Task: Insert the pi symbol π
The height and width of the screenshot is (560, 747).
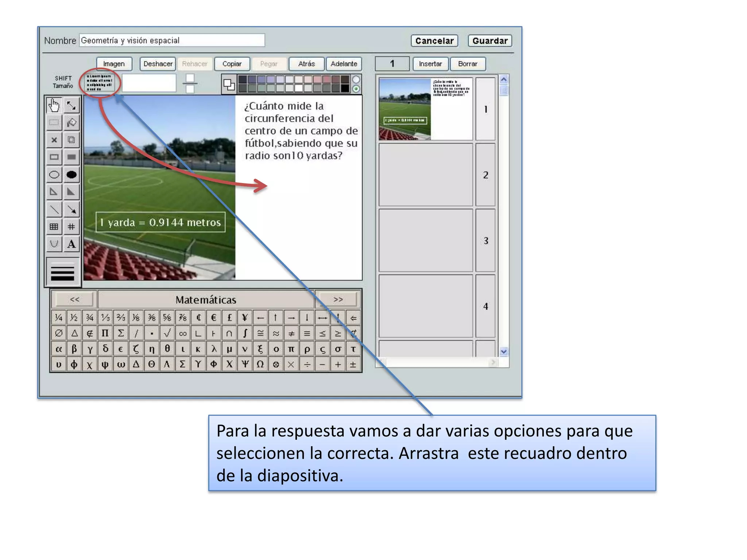Action: click(x=291, y=349)
